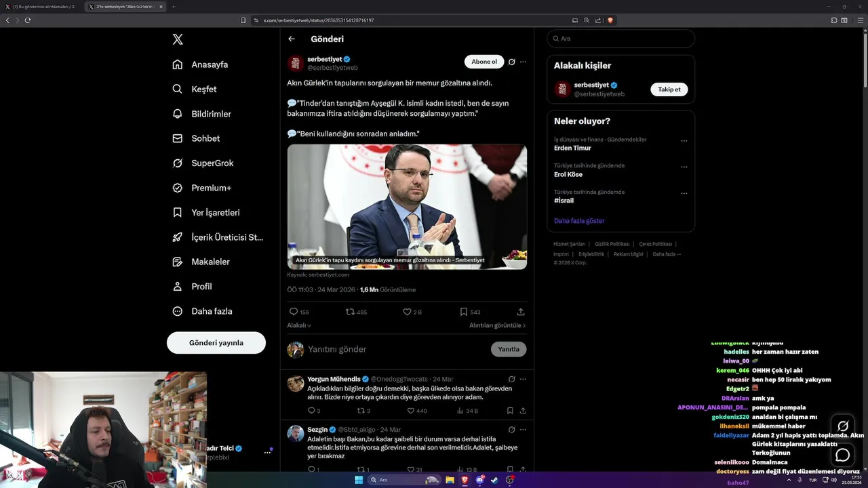868x488 pixels.
Task: Open the Kaynak: serbestiyet.com source link
Action: click(x=318, y=274)
